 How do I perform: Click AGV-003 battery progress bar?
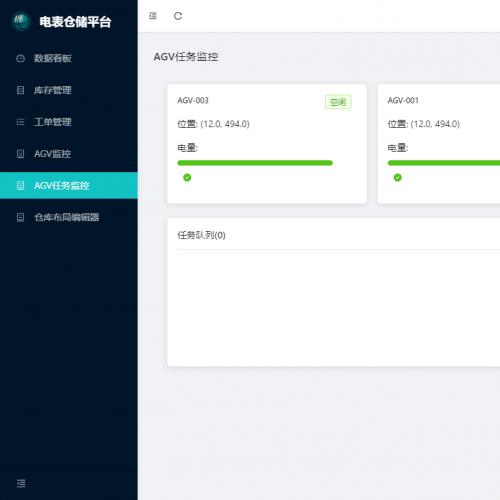click(255, 163)
